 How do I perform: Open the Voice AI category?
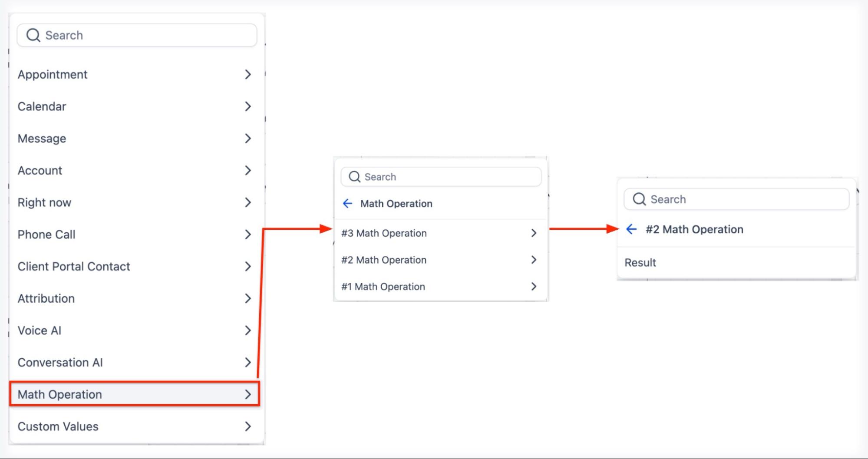pos(40,330)
